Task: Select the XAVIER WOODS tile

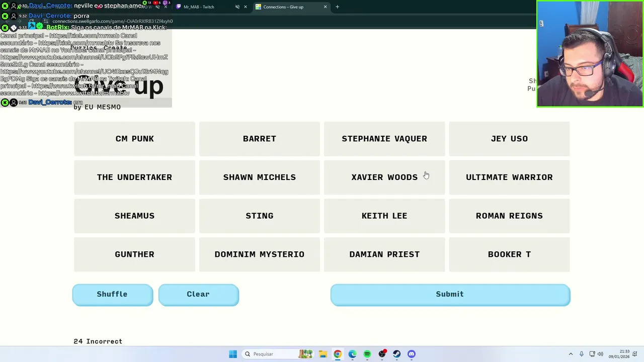Action: pyautogui.click(x=384, y=177)
